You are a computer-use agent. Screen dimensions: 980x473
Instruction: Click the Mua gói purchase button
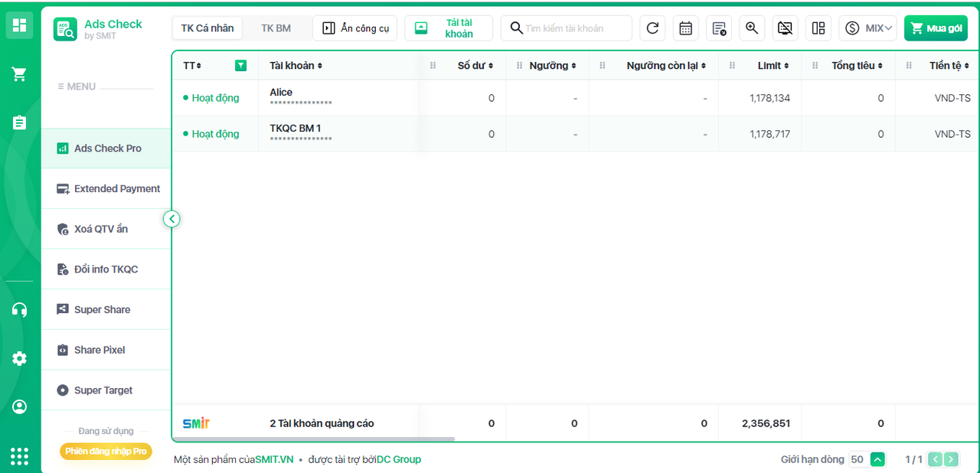[936, 28]
